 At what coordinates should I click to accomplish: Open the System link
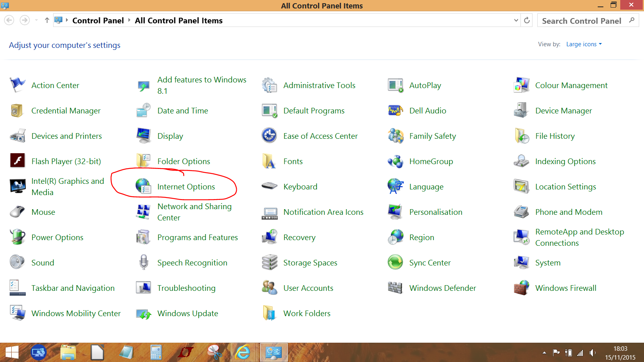548,263
